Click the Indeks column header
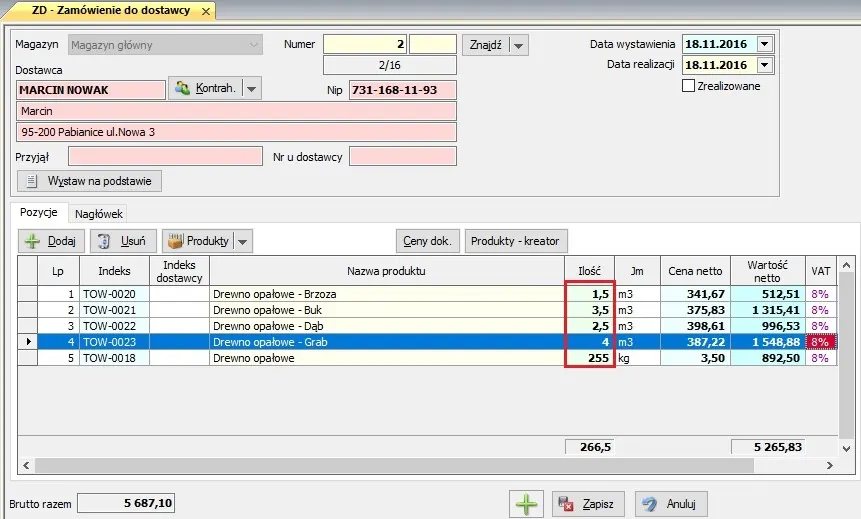861x519 pixels. pos(114,271)
